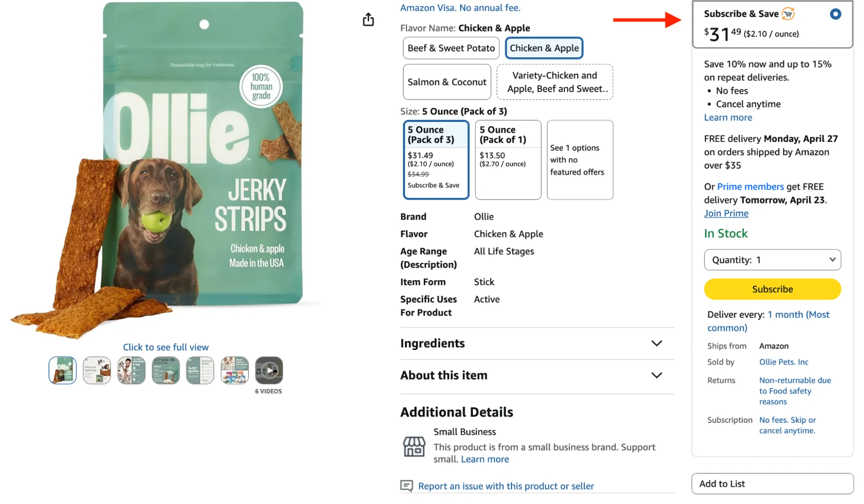
Task: Click the Join Prime link
Action: [x=726, y=214]
